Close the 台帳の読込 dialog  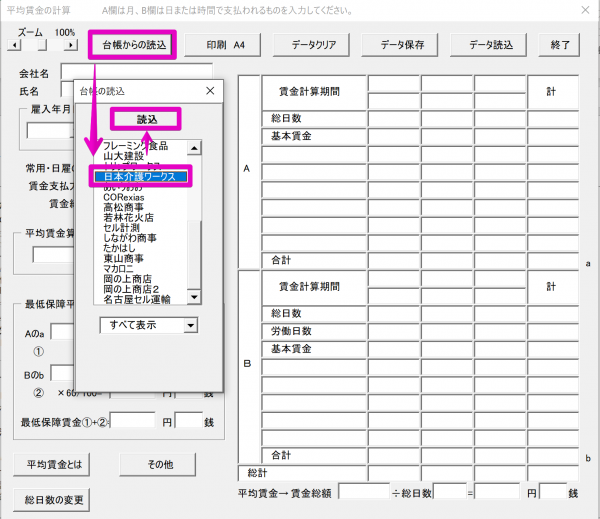point(210,91)
